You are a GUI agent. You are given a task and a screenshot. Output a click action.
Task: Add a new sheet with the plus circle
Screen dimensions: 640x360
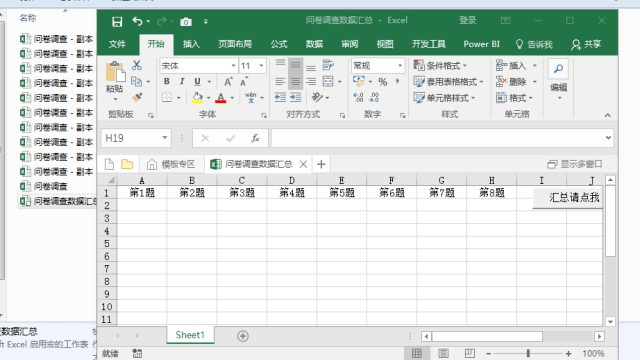point(243,336)
